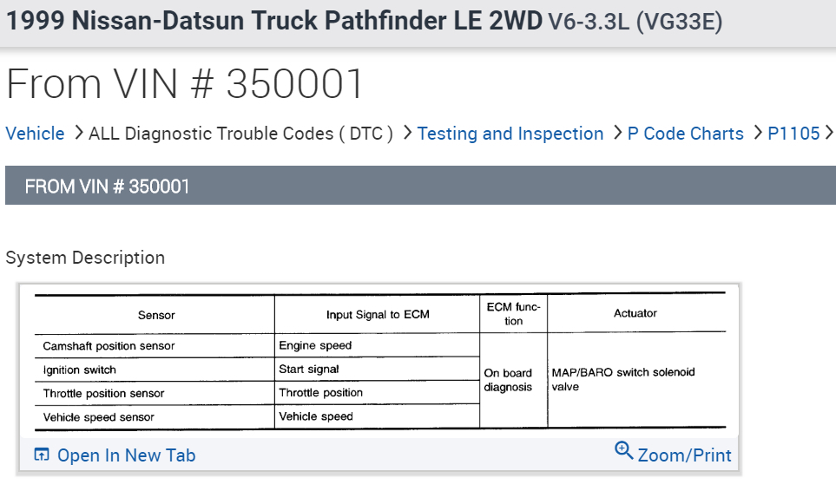836x504 pixels.
Task: Navigate to P Code Charts breadcrumb
Action: pos(686,134)
